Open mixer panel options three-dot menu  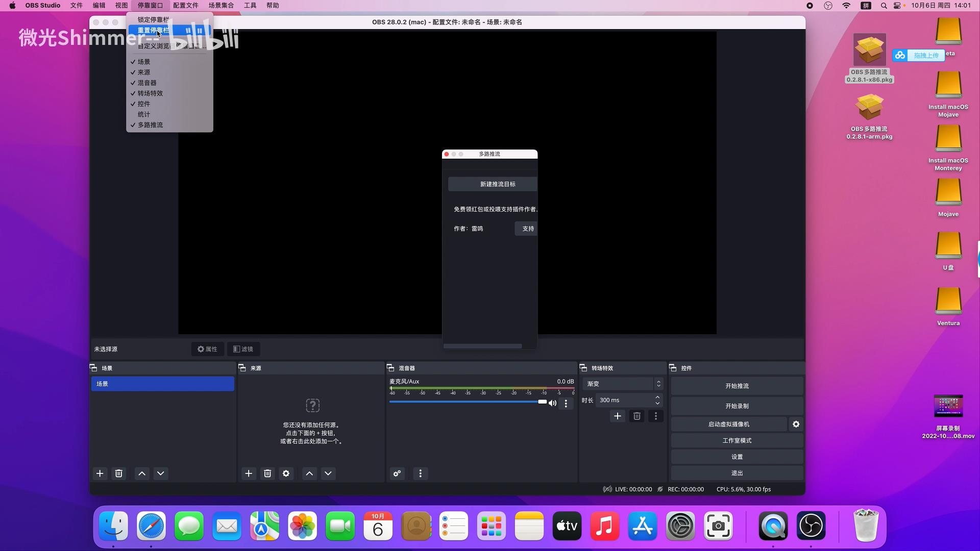click(x=421, y=473)
